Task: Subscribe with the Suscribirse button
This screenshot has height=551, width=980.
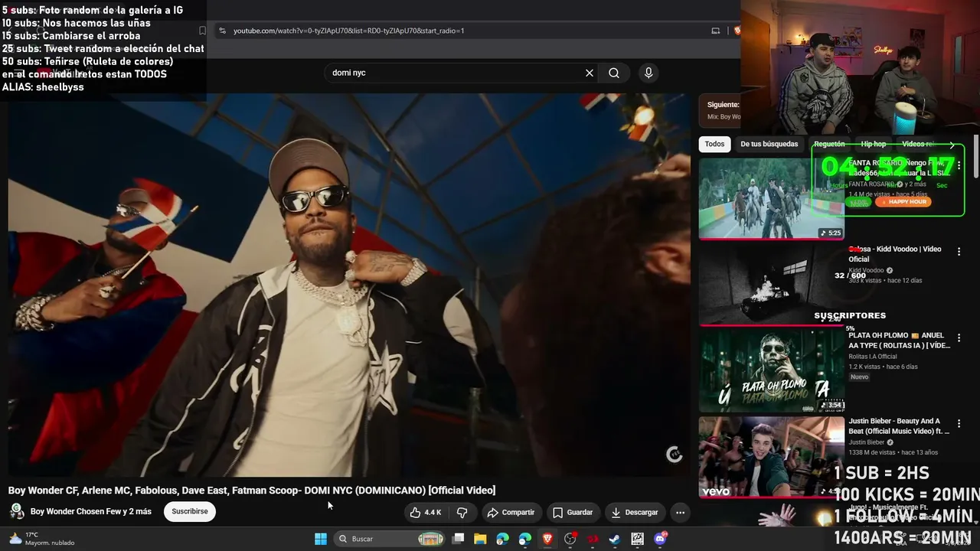Action: pyautogui.click(x=190, y=511)
